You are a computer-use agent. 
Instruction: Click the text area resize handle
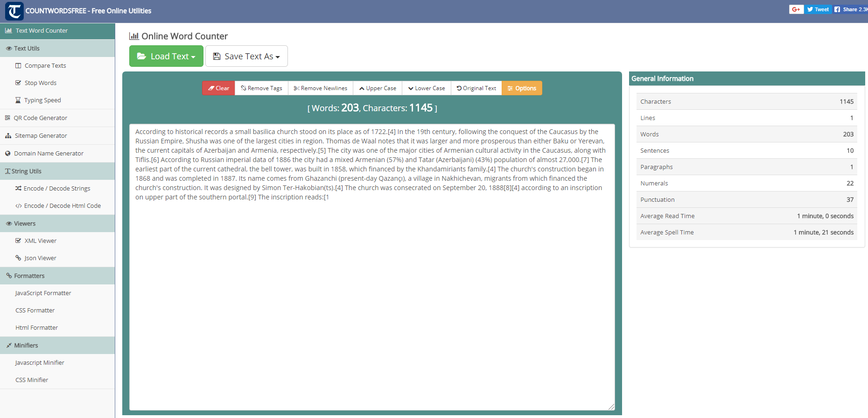(611, 407)
